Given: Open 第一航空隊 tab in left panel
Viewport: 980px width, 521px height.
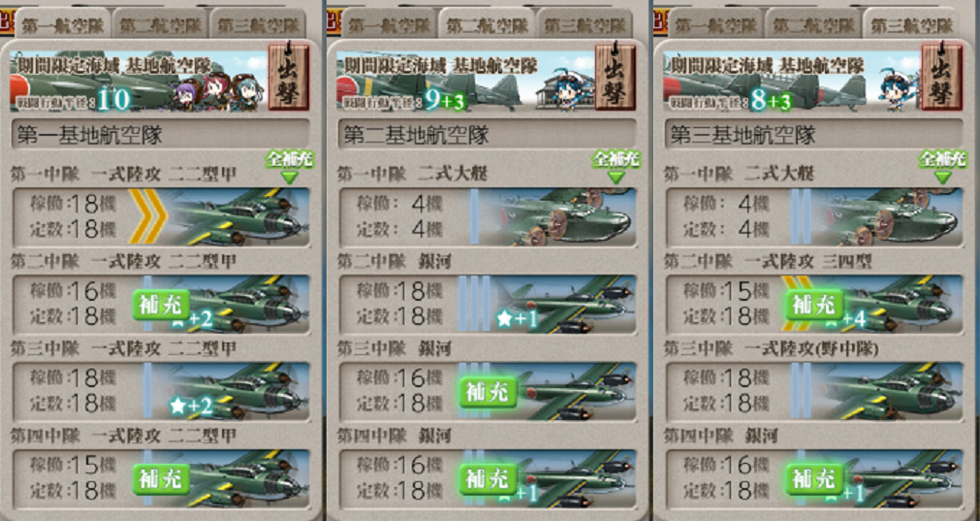Looking at the screenshot, I should click(x=62, y=25).
